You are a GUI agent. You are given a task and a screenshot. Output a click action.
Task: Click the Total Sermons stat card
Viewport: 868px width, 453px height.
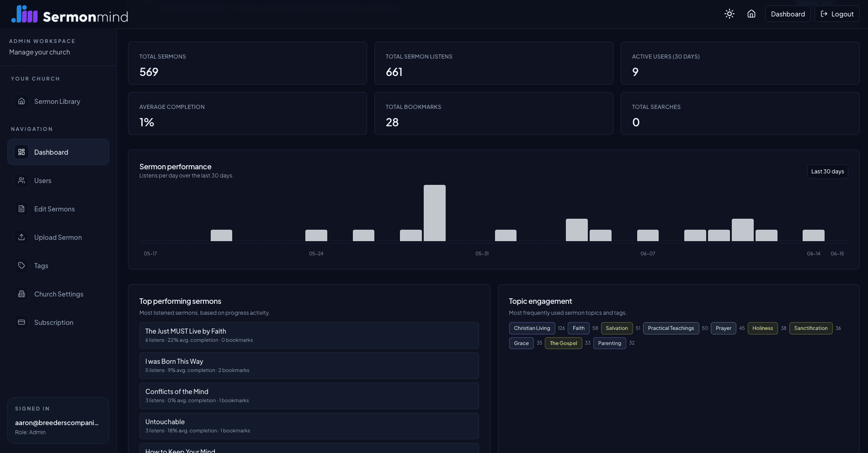[x=247, y=63]
